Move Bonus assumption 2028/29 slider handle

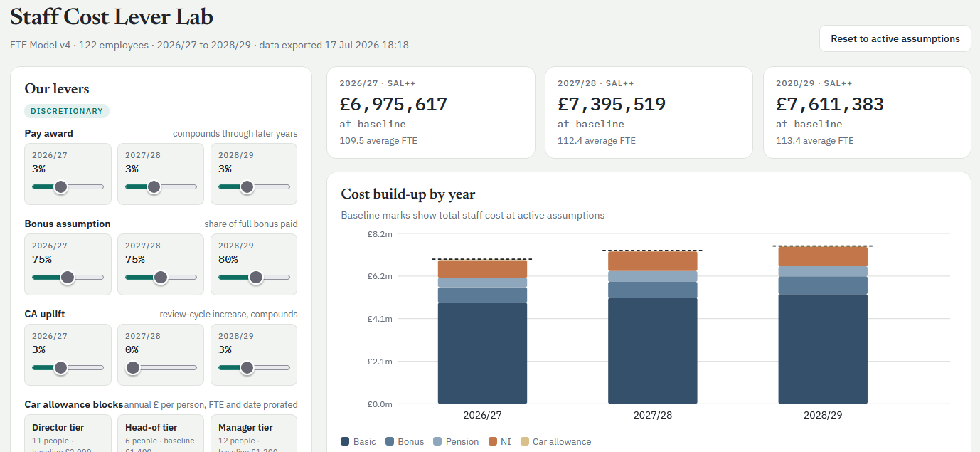pyautogui.click(x=256, y=277)
